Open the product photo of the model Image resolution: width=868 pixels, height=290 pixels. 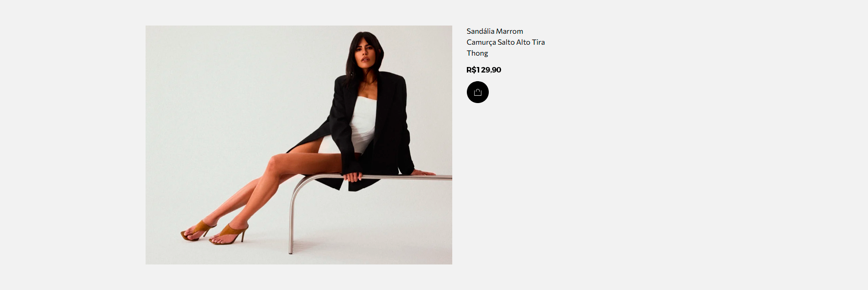pos(298,145)
